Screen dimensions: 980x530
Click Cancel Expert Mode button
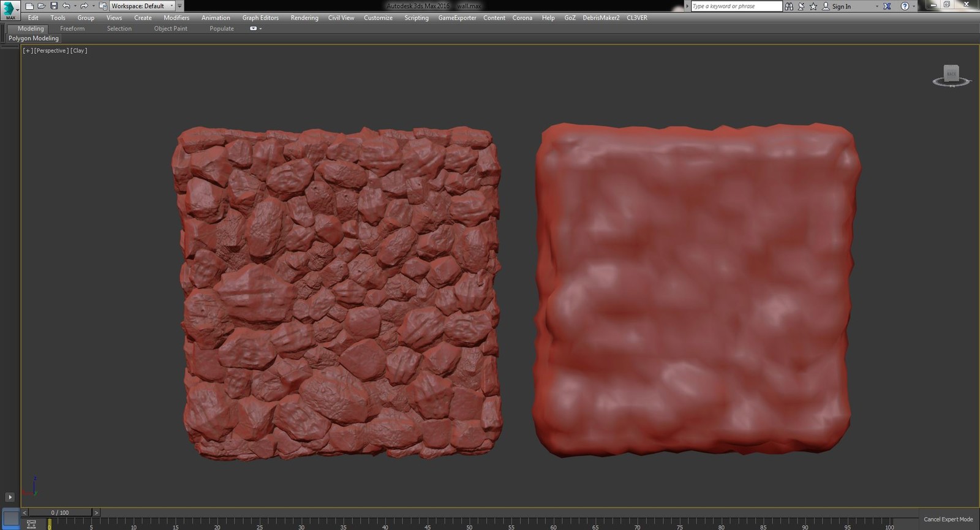click(x=948, y=519)
